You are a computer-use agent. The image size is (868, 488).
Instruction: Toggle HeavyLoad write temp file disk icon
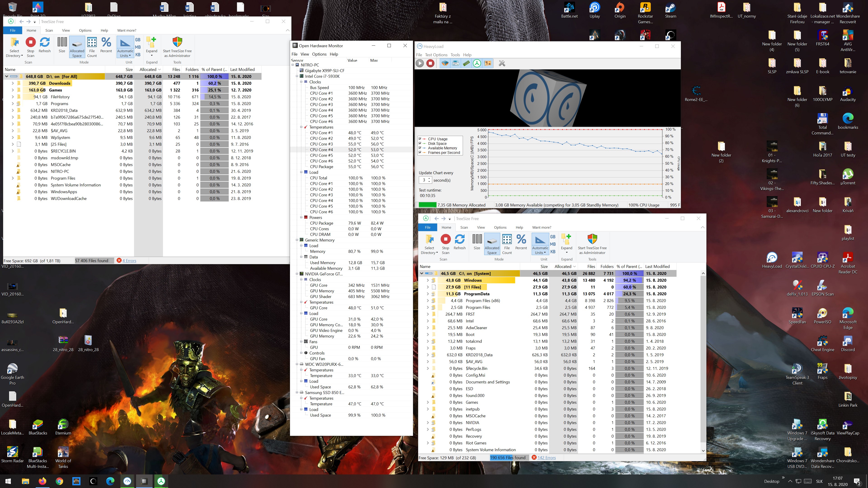pos(455,63)
